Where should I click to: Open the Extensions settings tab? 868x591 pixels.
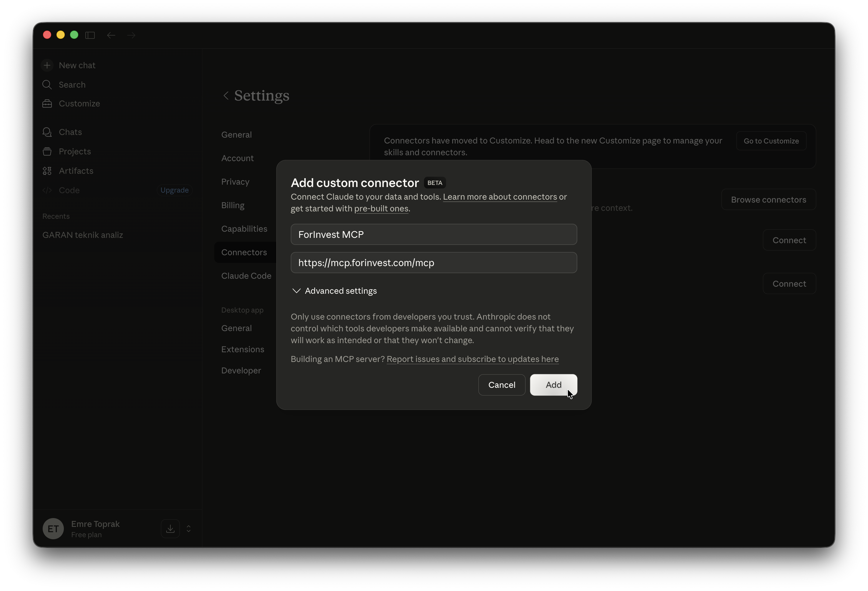click(x=242, y=349)
